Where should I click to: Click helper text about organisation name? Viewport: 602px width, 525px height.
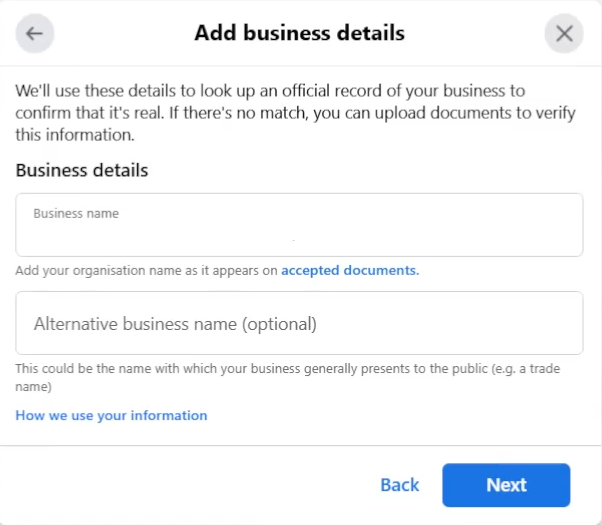(147, 270)
